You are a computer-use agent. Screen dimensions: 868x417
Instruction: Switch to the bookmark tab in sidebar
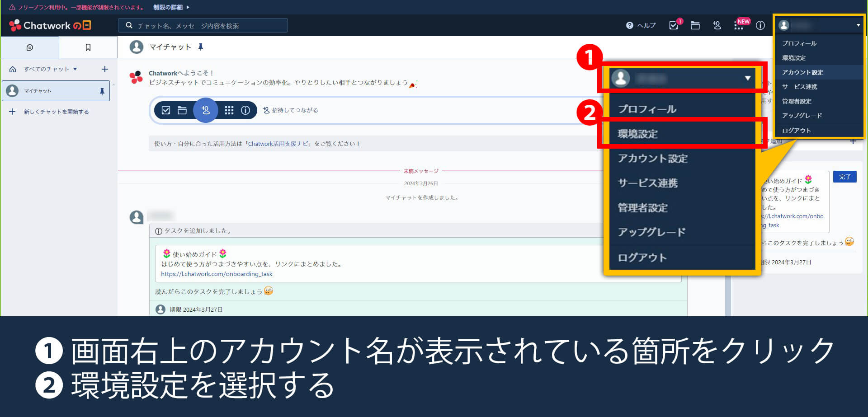tap(88, 47)
